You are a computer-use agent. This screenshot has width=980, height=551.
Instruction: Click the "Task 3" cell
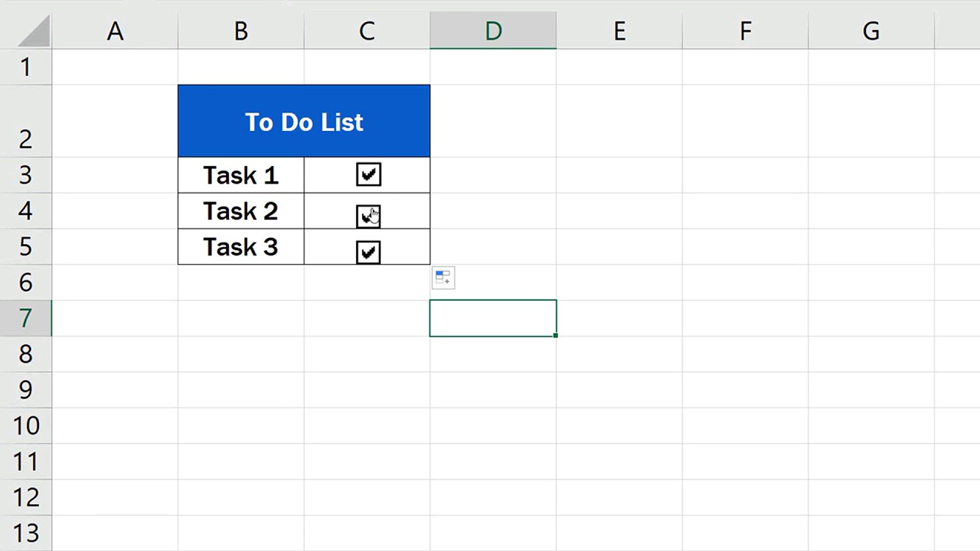241,247
